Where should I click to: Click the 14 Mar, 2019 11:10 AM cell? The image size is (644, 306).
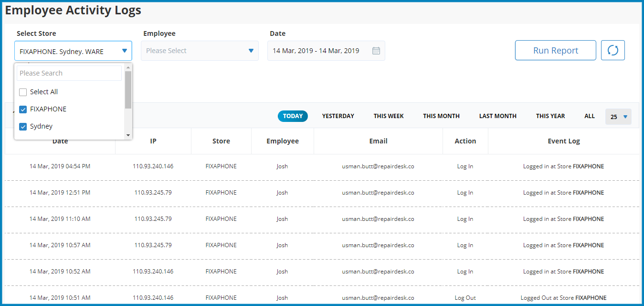60,219
